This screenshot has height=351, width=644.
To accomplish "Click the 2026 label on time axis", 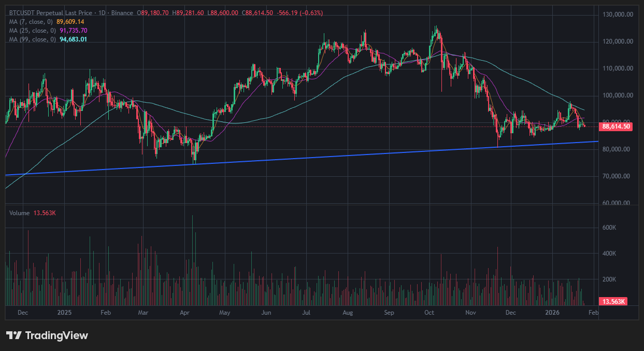I will [552, 313].
